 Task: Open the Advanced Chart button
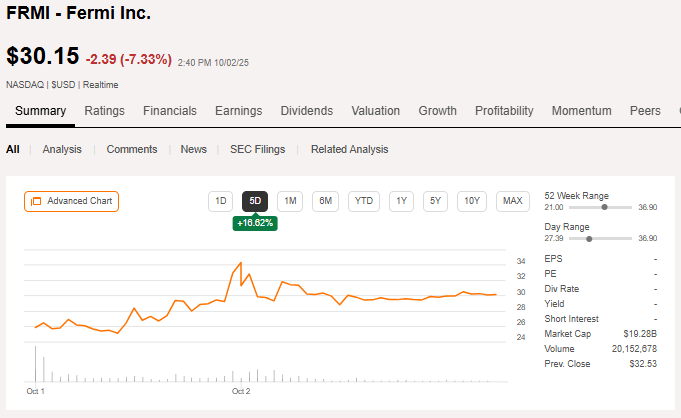point(71,201)
